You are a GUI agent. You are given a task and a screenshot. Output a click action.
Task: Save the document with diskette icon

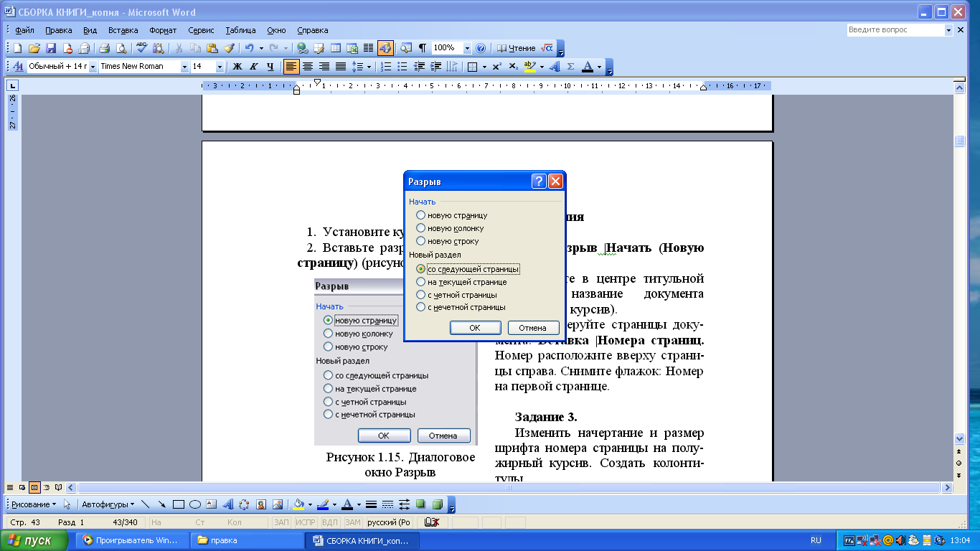(51, 48)
